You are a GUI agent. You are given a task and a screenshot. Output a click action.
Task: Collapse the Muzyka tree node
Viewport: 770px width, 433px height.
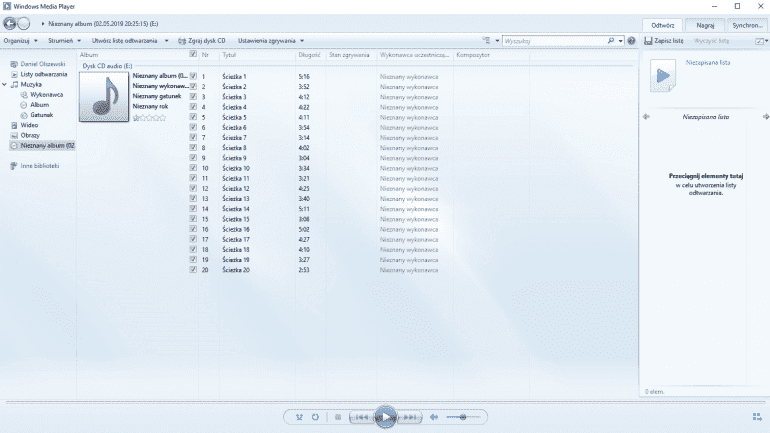point(4,84)
